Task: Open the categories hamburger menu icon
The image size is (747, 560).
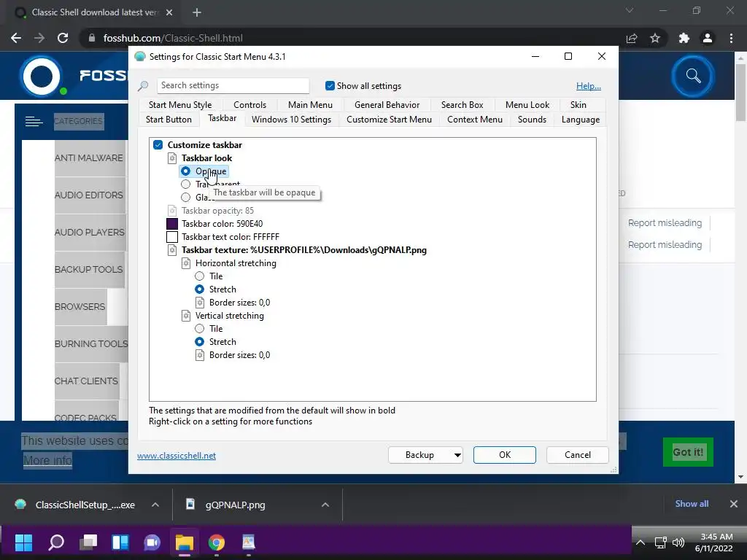Action: pos(34,122)
